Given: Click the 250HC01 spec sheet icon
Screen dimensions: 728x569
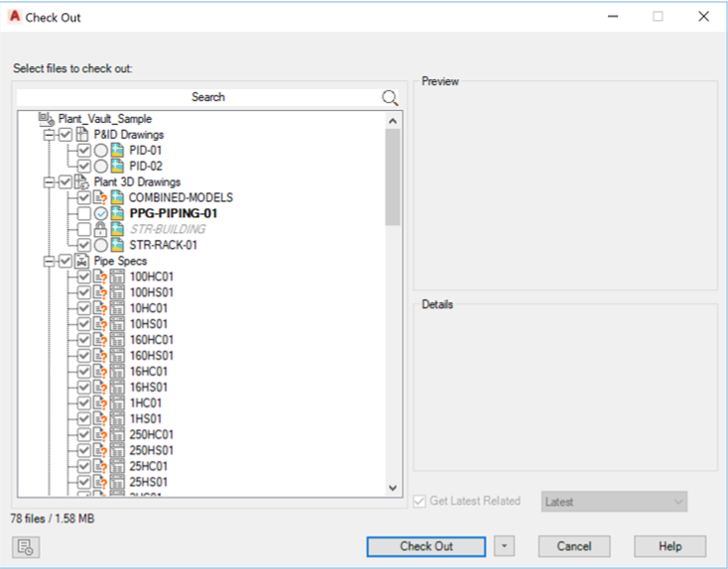Looking at the screenshot, I should tap(117, 434).
